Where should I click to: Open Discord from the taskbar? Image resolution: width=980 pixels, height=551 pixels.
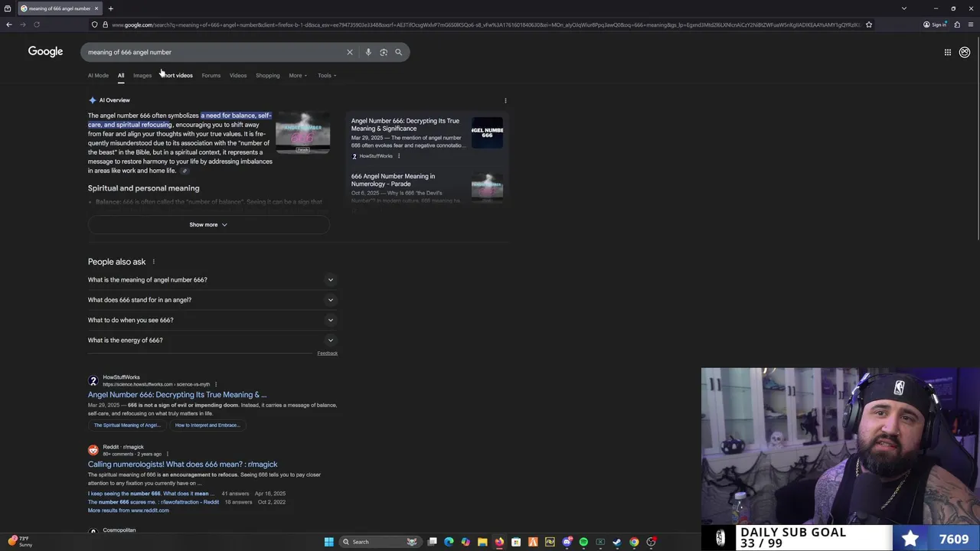click(x=567, y=542)
